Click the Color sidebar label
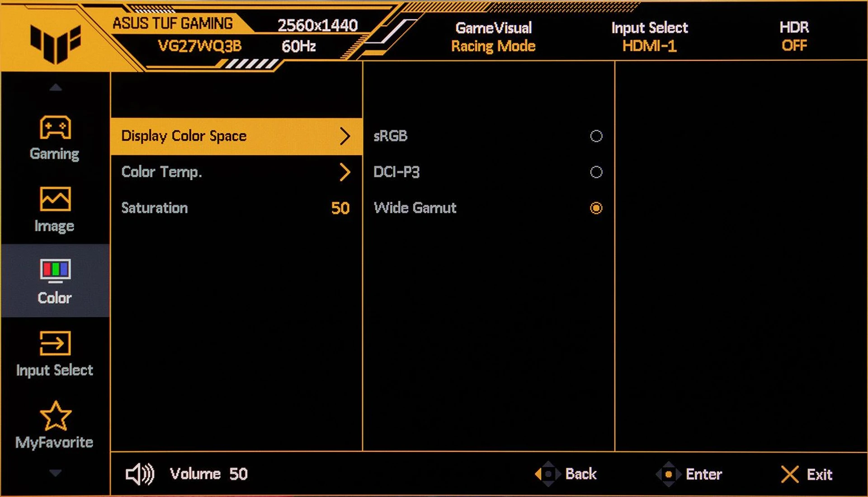The image size is (868, 497). pyautogui.click(x=55, y=298)
